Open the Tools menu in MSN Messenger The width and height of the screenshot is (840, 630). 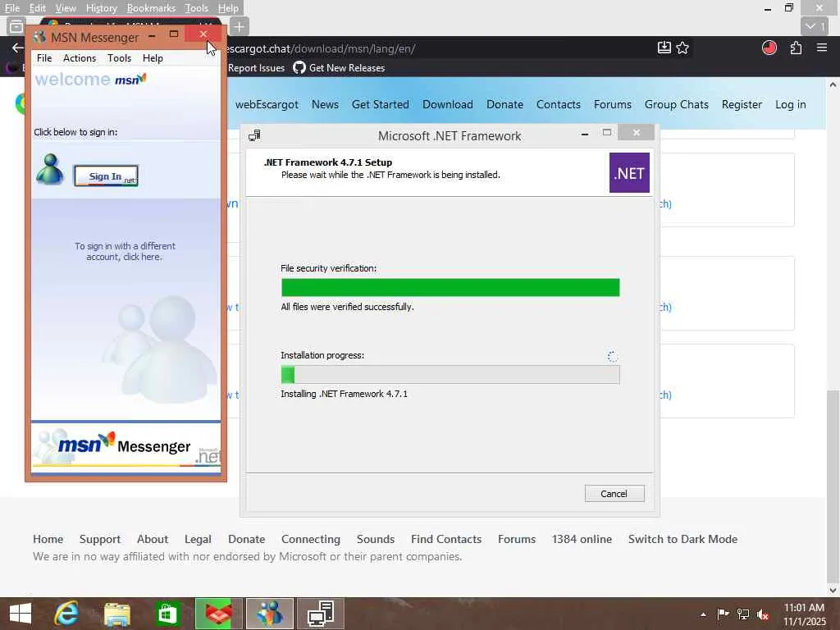[x=119, y=58]
